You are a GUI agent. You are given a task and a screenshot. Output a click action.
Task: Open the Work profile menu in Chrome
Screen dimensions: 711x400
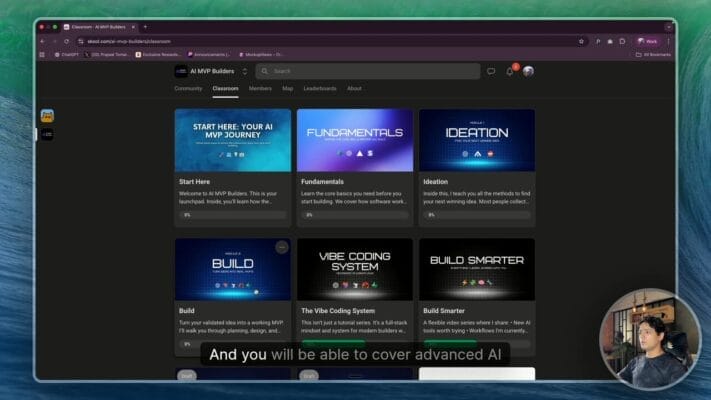(648, 41)
